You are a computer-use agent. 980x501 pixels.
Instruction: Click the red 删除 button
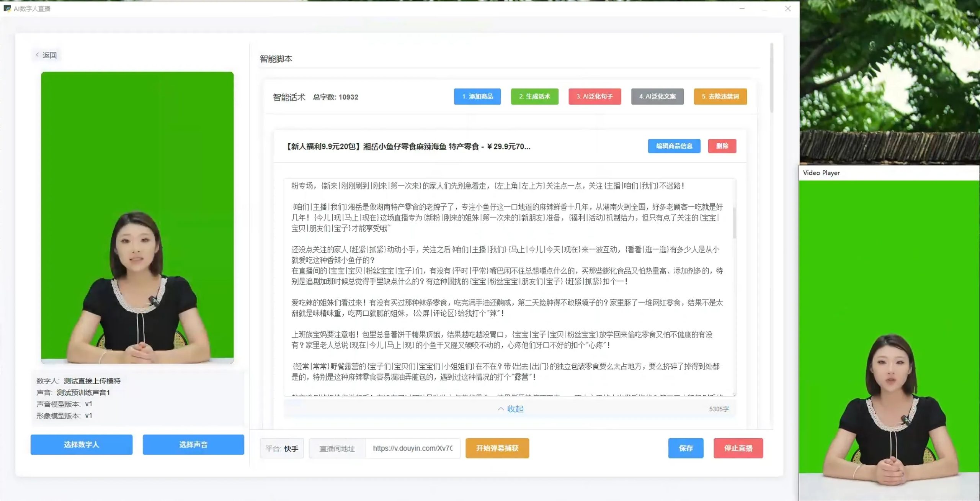722,146
